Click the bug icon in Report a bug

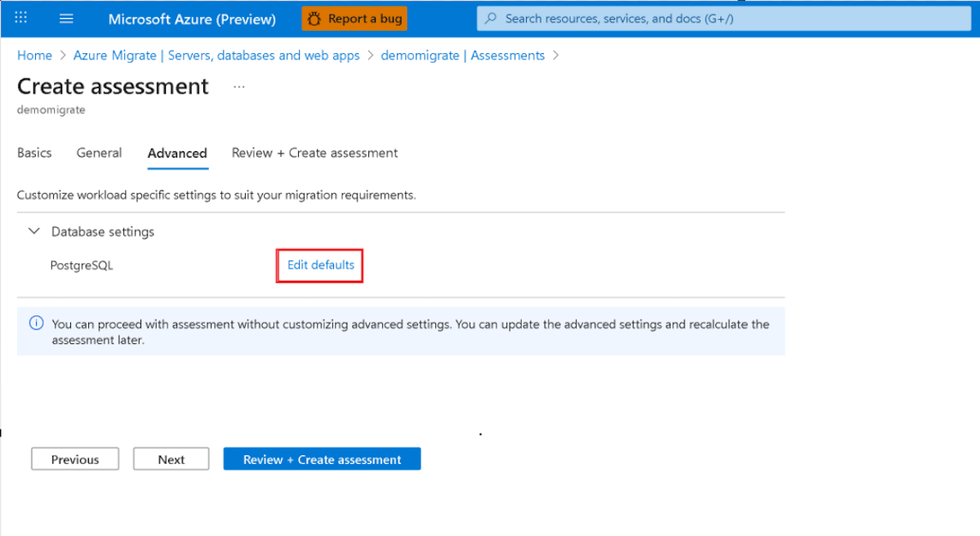tap(314, 19)
